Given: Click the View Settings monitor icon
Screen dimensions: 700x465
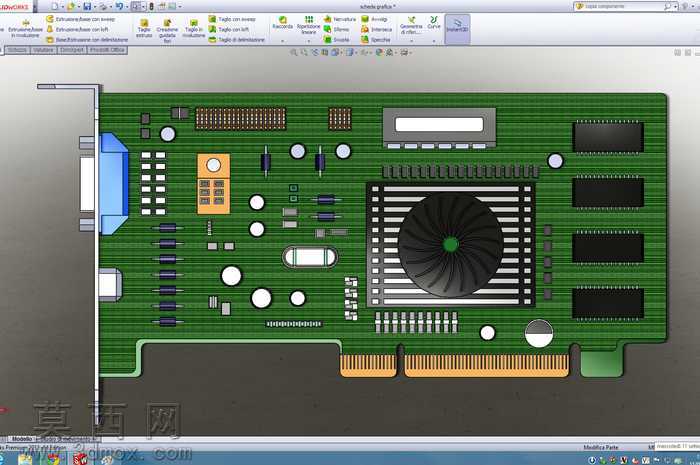Looking at the screenshot, I should click(404, 53).
